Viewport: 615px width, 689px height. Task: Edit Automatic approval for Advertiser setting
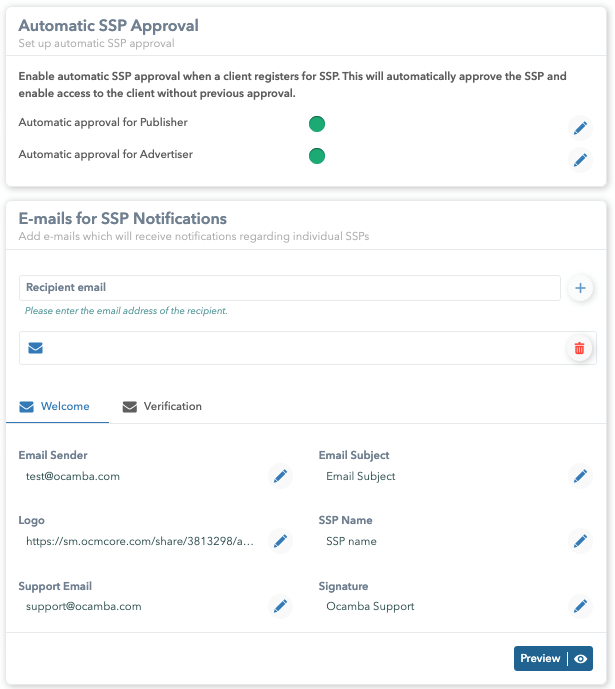pos(580,160)
